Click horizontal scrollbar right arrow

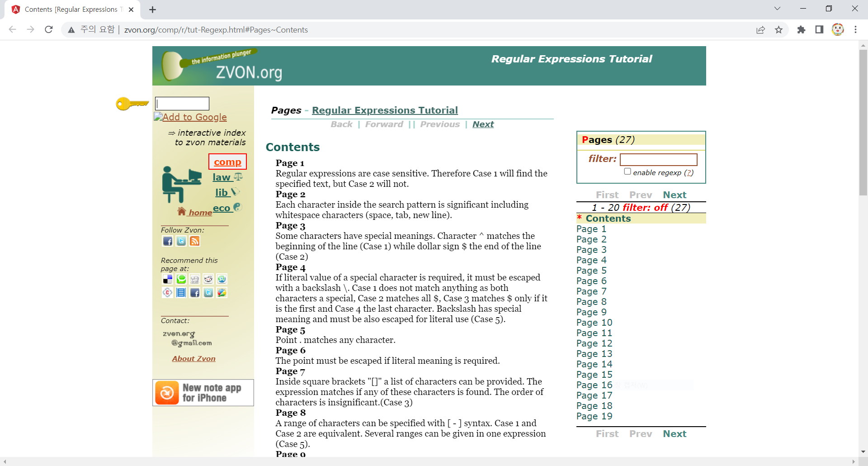click(854, 461)
